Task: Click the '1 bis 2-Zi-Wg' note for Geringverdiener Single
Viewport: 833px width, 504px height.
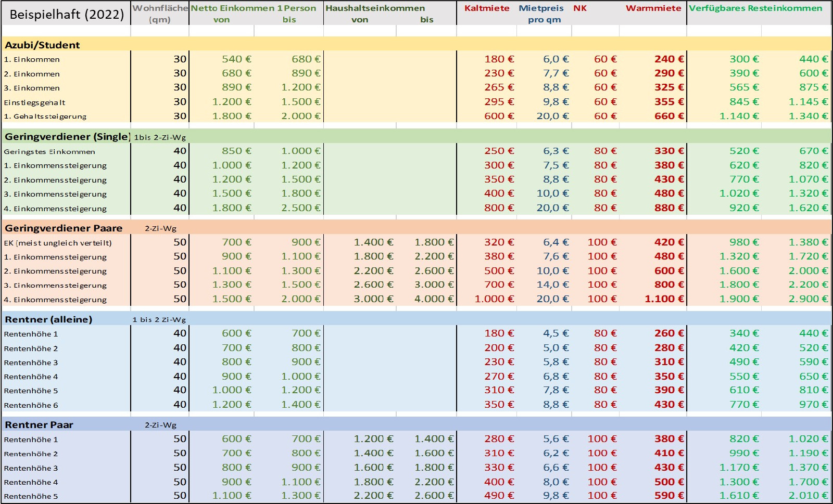Action: (160, 137)
